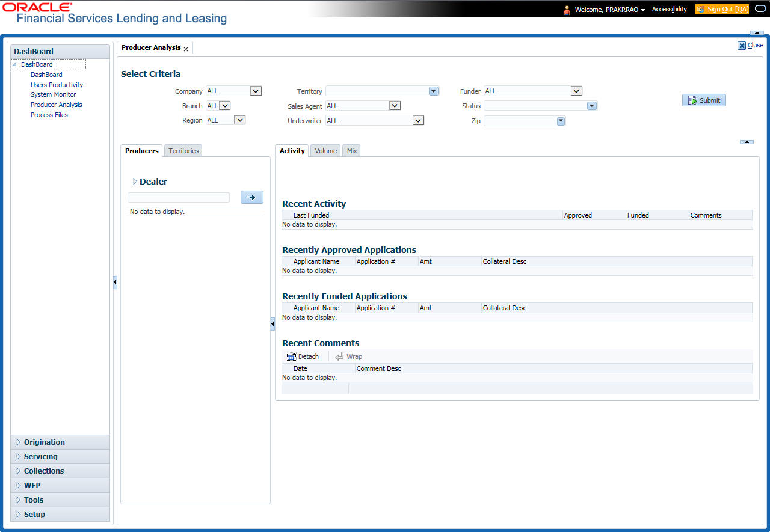Switch to the Producers tab

point(142,151)
